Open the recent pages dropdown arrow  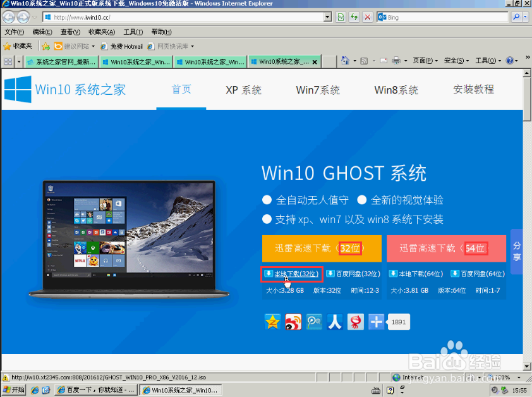(35, 17)
